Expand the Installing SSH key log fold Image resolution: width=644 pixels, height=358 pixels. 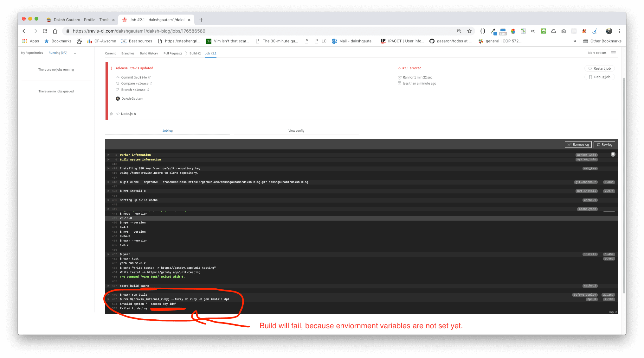(x=108, y=168)
